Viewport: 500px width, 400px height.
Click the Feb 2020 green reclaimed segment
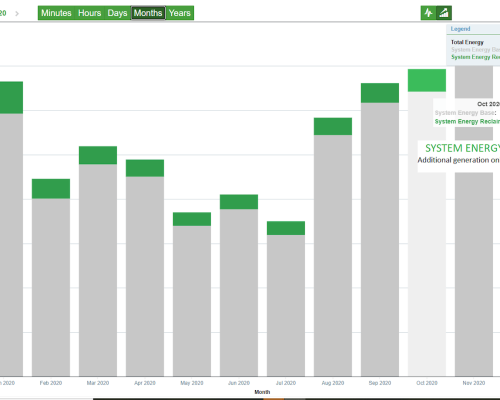click(x=51, y=189)
